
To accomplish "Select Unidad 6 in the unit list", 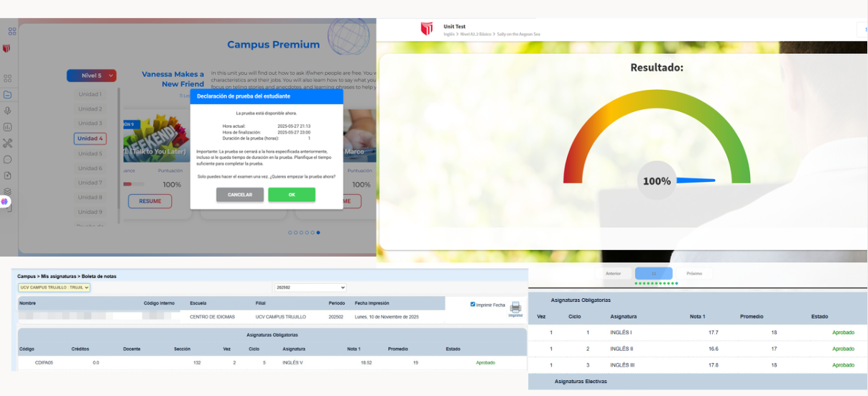I will [x=91, y=168].
